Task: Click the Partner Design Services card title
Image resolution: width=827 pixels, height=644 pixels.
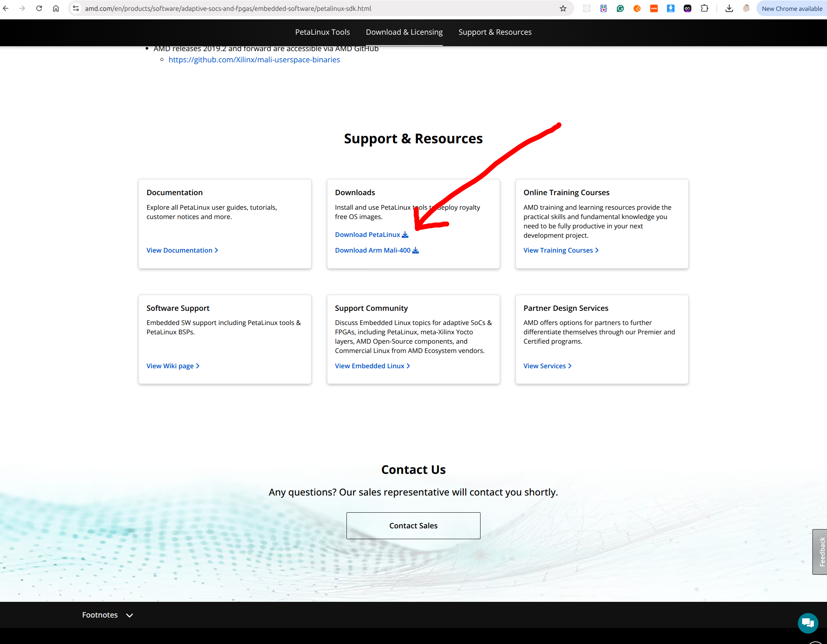Action: tap(566, 308)
